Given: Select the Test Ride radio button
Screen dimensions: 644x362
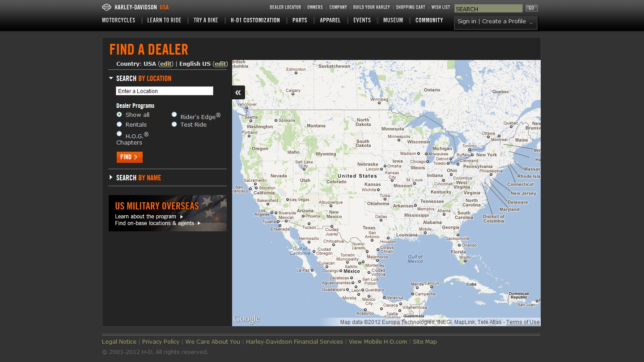Looking at the screenshot, I should pos(174,124).
